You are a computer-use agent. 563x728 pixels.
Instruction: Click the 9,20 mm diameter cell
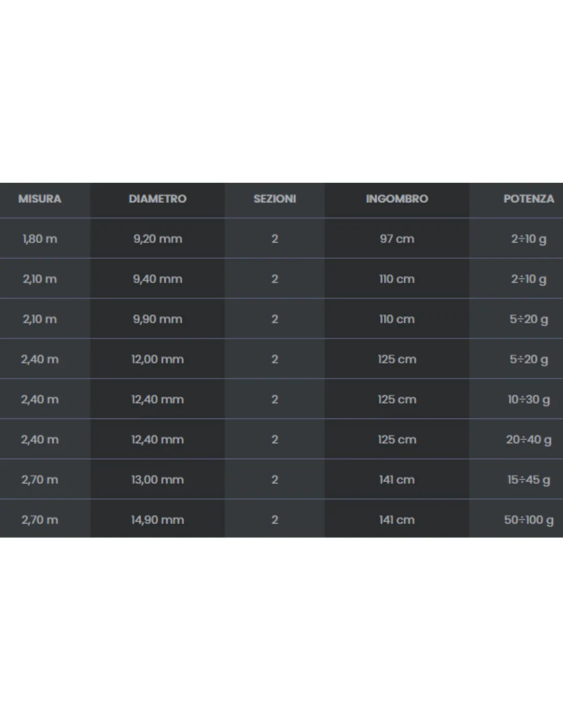click(x=158, y=239)
